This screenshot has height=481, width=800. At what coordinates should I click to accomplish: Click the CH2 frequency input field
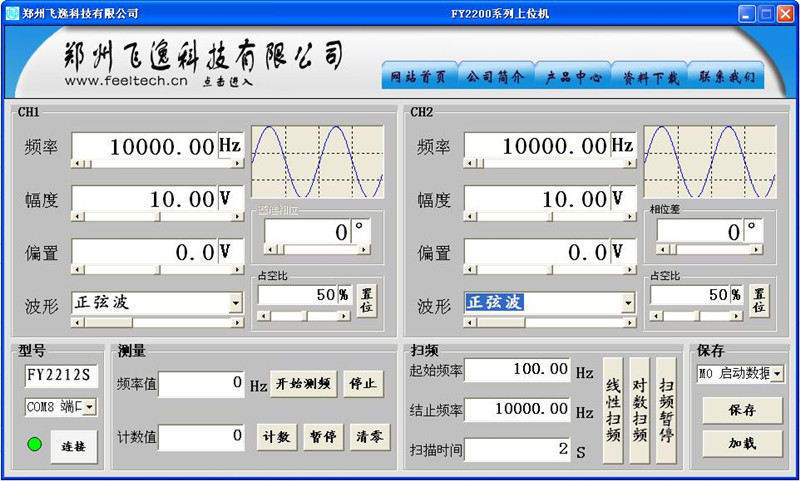538,146
